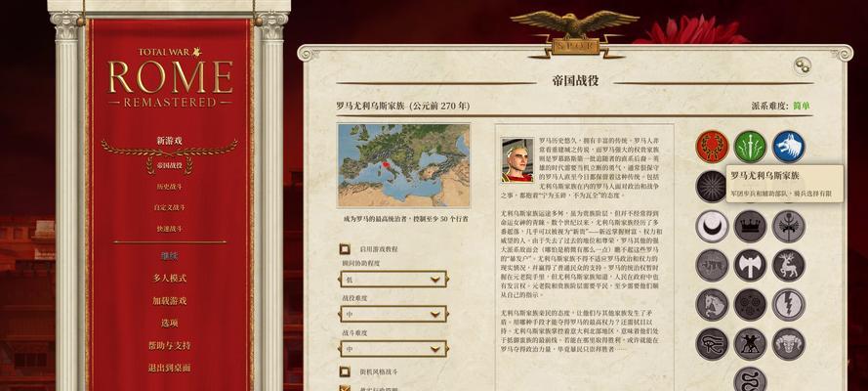Select the double-headed axe faction emblem
The image size is (868, 391).
(x=750, y=265)
